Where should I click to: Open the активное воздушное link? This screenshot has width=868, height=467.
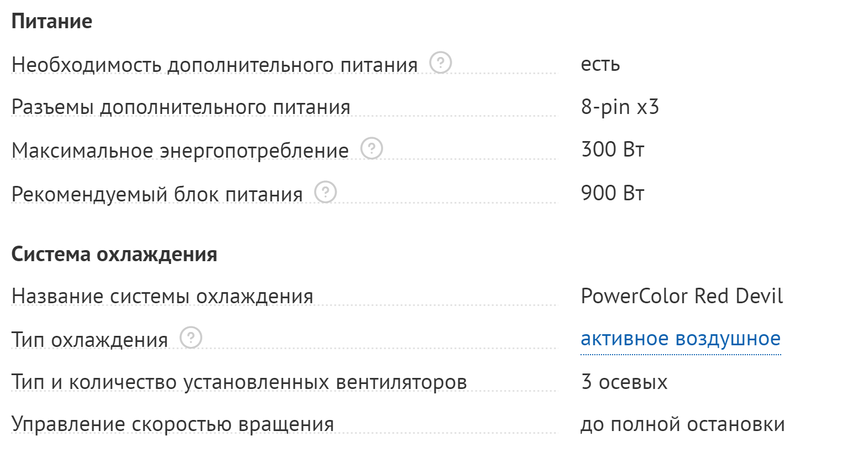[680, 339]
